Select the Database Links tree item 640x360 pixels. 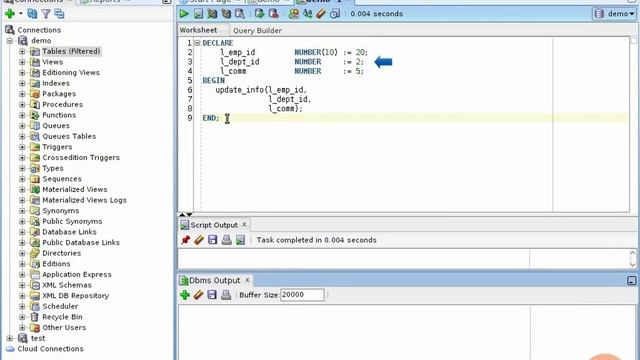click(69, 232)
